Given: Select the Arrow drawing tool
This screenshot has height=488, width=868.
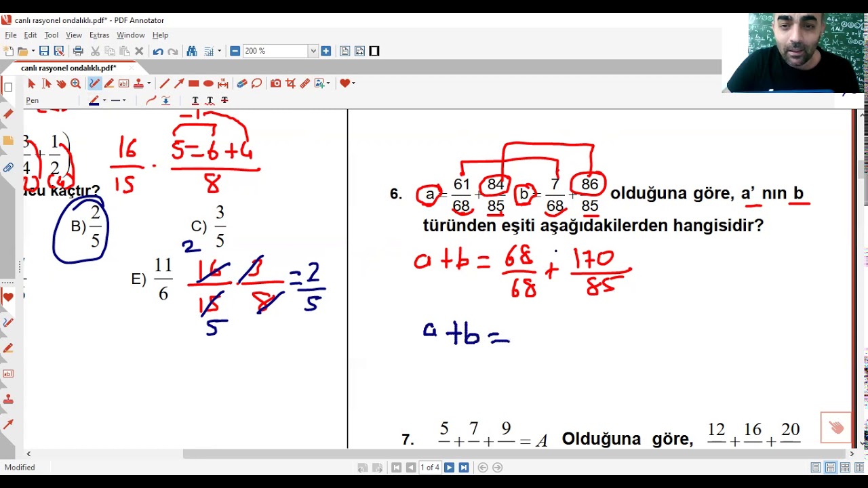Looking at the screenshot, I should (179, 83).
